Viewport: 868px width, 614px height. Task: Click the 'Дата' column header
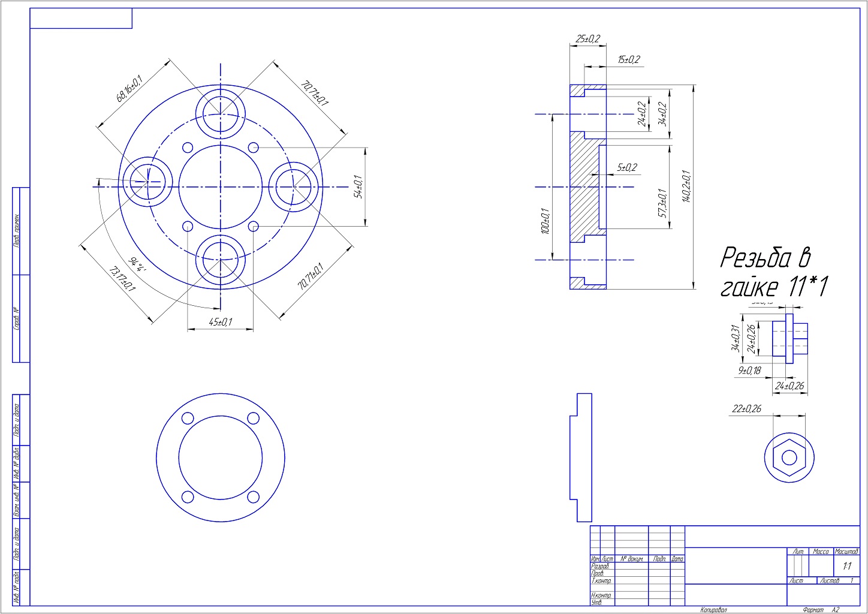click(x=677, y=559)
